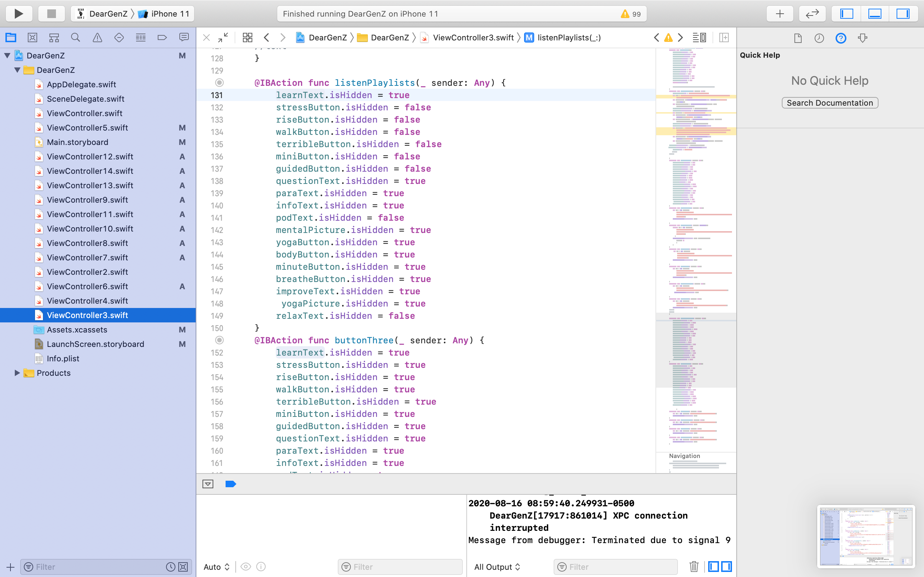The width and height of the screenshot is (924, 577).
Task: Toggle the Inspectors panel visibility
Action: (x=903, y=14)
